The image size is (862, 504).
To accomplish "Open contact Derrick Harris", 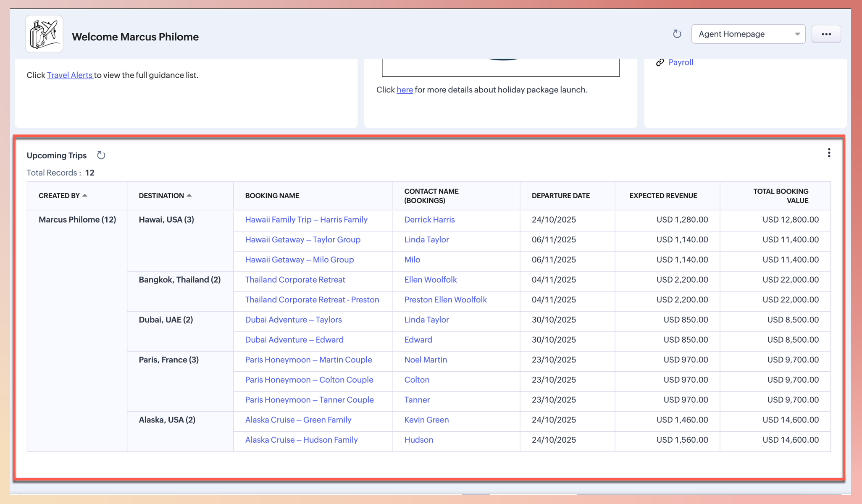I will 429,220.
